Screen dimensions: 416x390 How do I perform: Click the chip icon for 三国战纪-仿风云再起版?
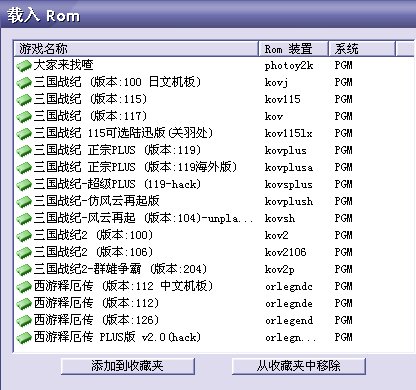24,202
